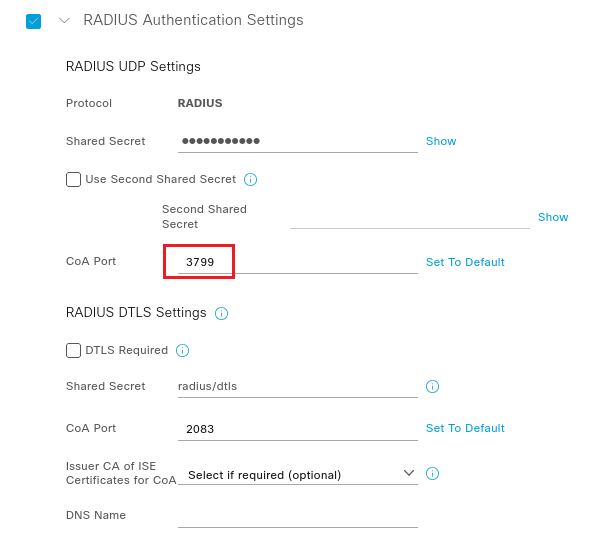Click the CoA Port field showing 3799
605x554 pixels.
[297, 262]
